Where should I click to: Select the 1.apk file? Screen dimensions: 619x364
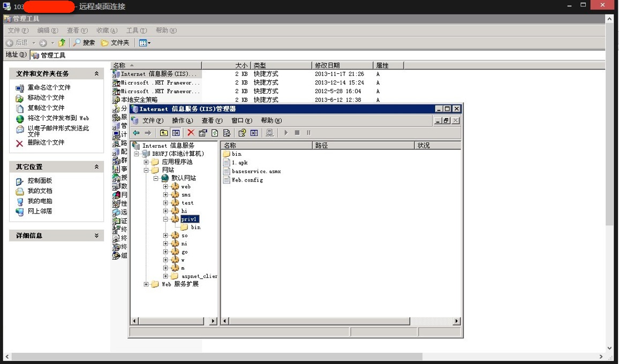pyautogui.click(x=236, y=163)
